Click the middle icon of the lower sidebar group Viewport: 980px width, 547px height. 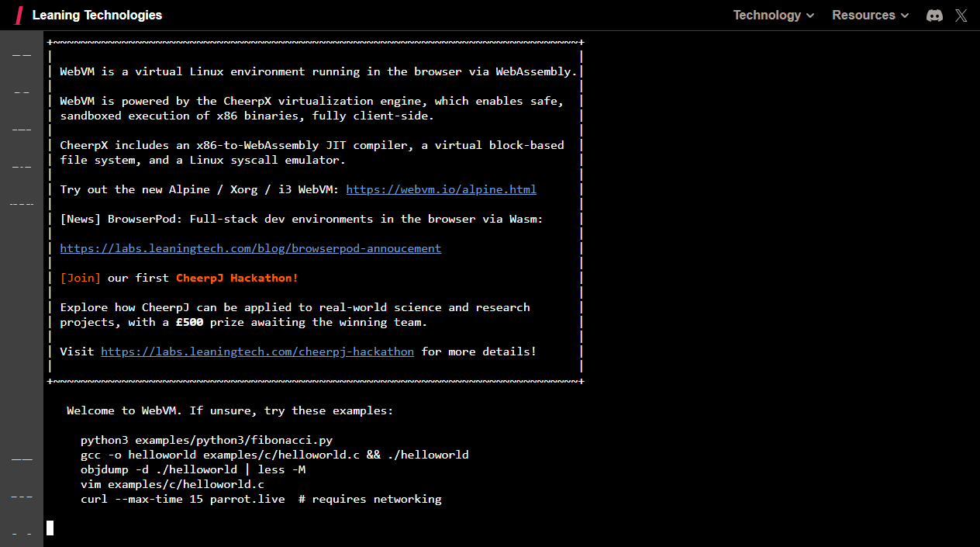click(x=22, y=495)
